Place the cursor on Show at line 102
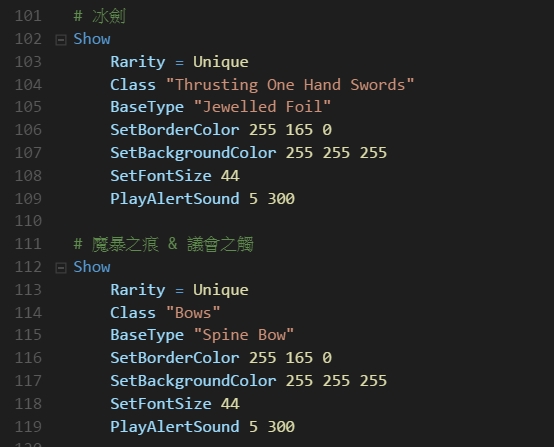This screenshot has width=554, height=447. point(92,39)
